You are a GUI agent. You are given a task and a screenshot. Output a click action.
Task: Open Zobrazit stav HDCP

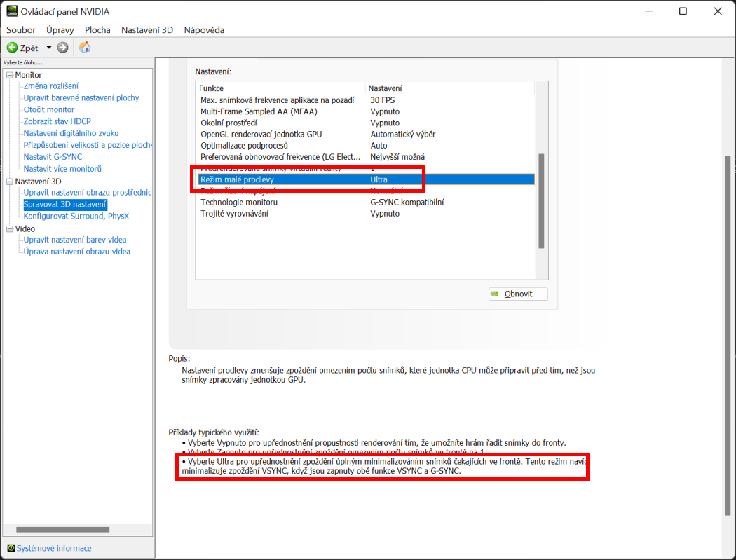click(57, 121)
